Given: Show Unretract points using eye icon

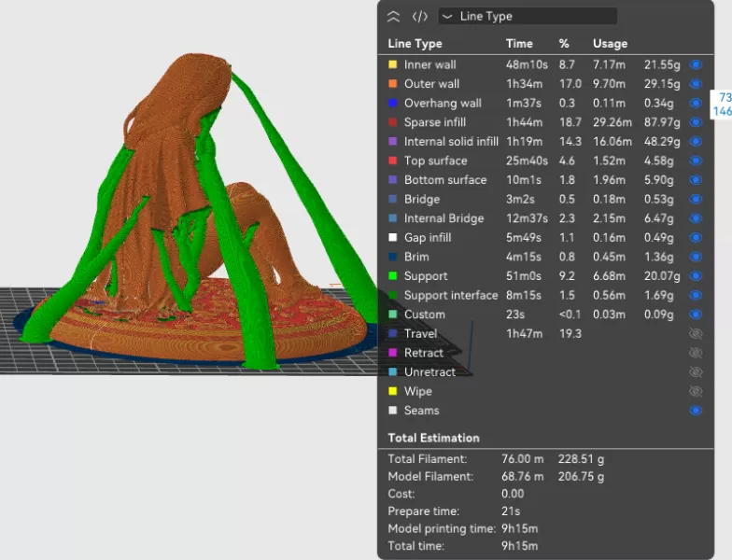Looking at the screenshot, I should 695,371.
